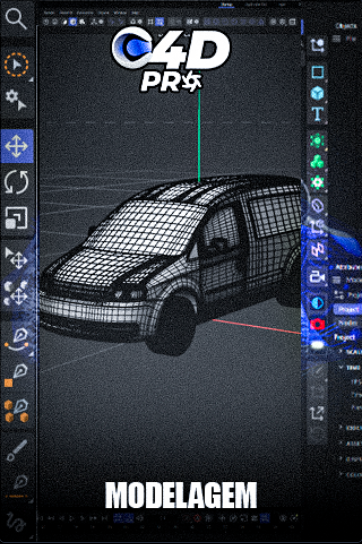
Task: Choose the move tool with surrounding spheres
Action: click(16, 293)
